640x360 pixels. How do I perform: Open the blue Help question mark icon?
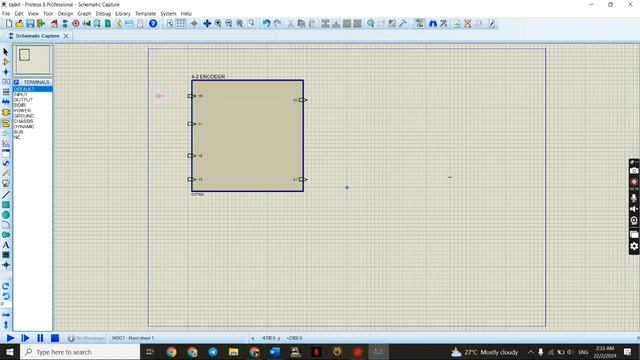click(x=153, y=24)
